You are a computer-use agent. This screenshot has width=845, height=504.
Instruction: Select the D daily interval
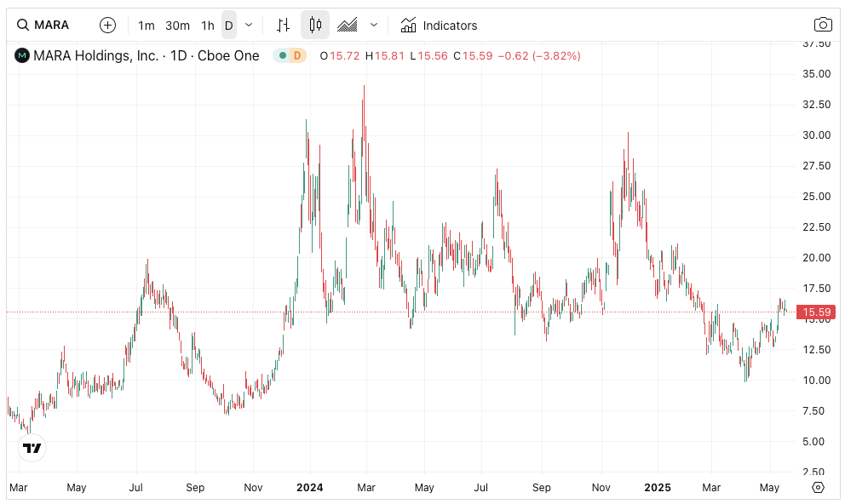tap(229, 26)
